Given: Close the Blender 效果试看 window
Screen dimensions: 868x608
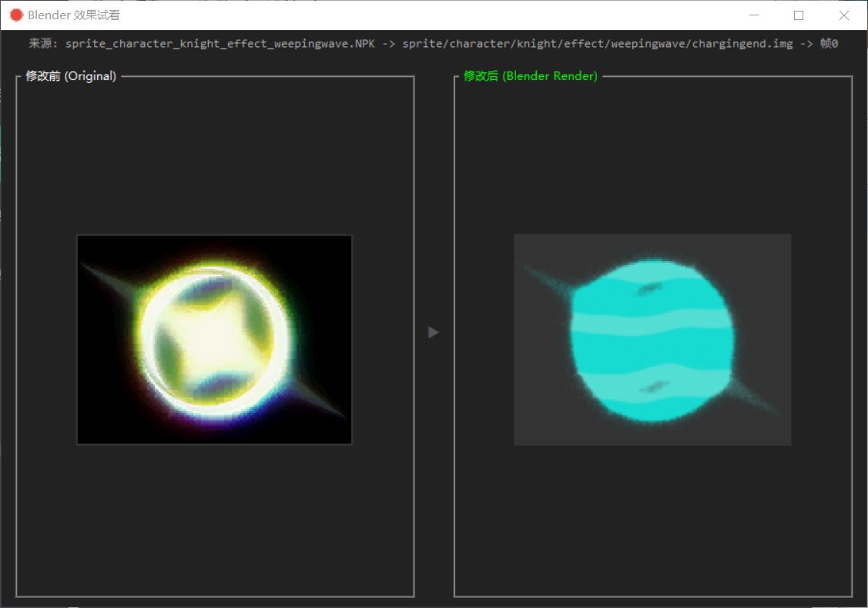Looking at the screenshot, I should pos(843,15).
